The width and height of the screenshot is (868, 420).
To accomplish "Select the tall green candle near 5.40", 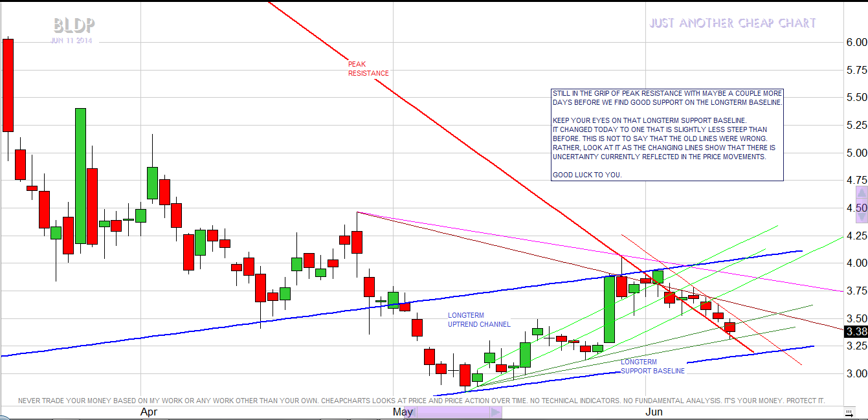I will (x=80, y=175).
